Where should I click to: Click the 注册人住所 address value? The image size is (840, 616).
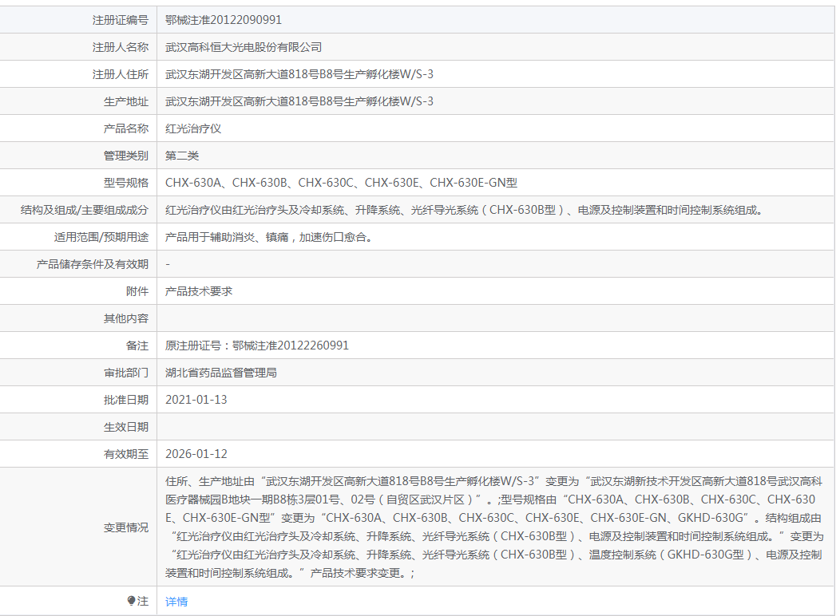[299, 74]
